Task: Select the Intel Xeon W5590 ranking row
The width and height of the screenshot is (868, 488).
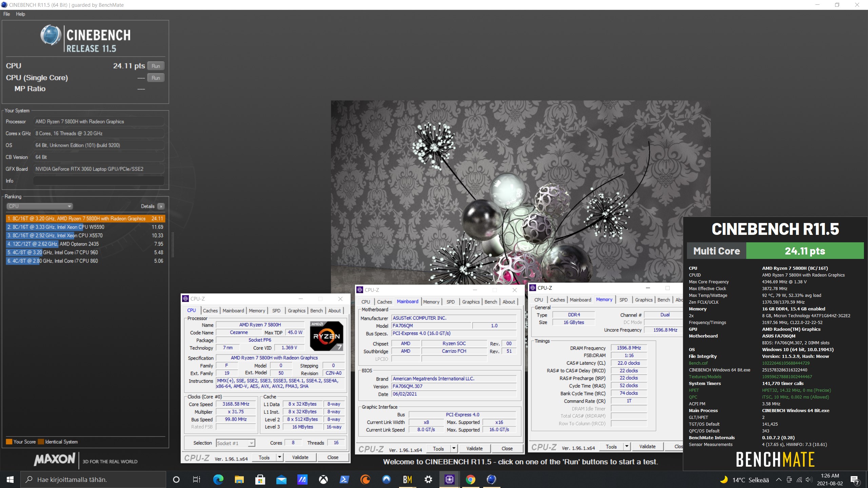Action: (x=85, y=227)
